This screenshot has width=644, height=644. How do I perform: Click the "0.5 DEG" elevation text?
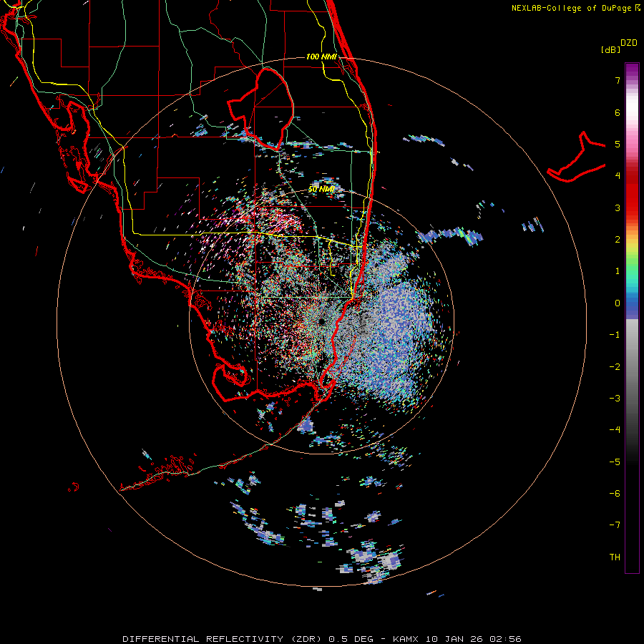(351, 639)
